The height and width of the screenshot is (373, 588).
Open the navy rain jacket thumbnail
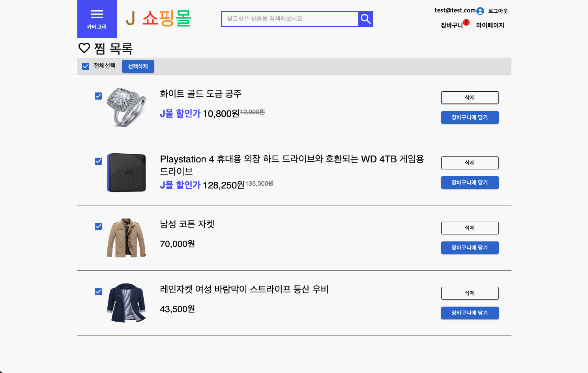[x=126, y=303]
